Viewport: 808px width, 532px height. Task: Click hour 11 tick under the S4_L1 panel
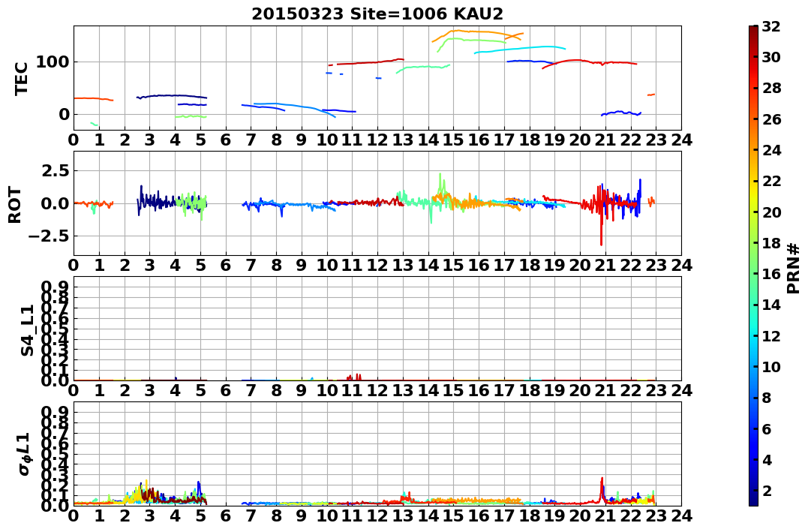352,390
